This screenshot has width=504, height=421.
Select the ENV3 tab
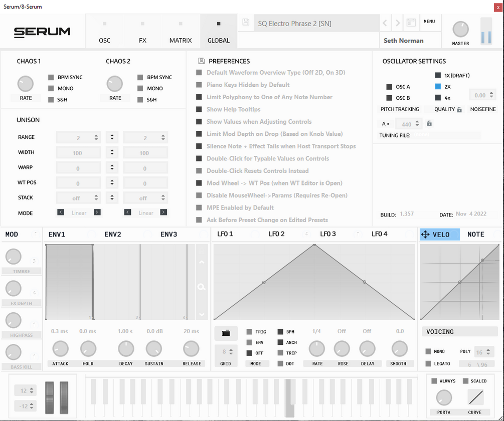[169, 235]
